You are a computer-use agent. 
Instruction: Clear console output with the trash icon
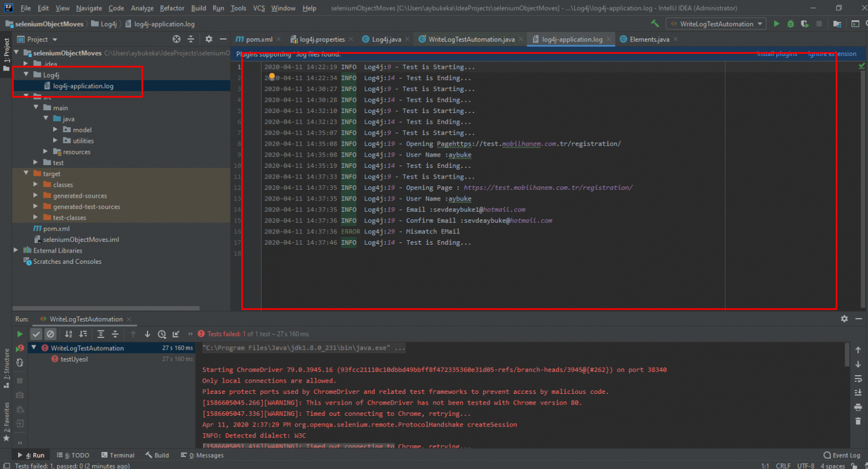858,421
